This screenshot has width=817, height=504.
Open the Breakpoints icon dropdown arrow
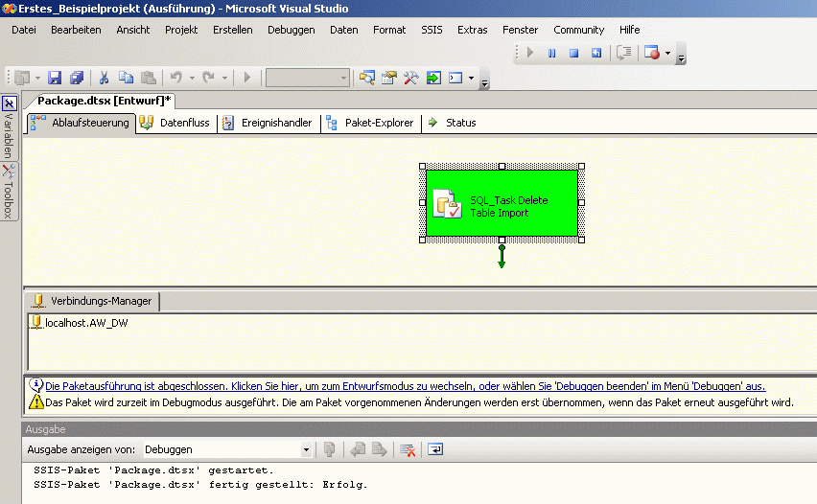[668, 53]
